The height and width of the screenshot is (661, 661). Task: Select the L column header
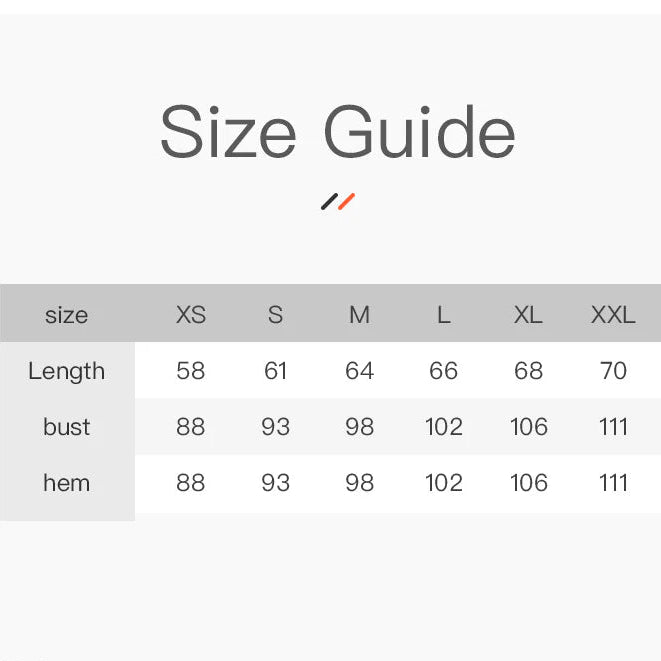pos(443,315)
